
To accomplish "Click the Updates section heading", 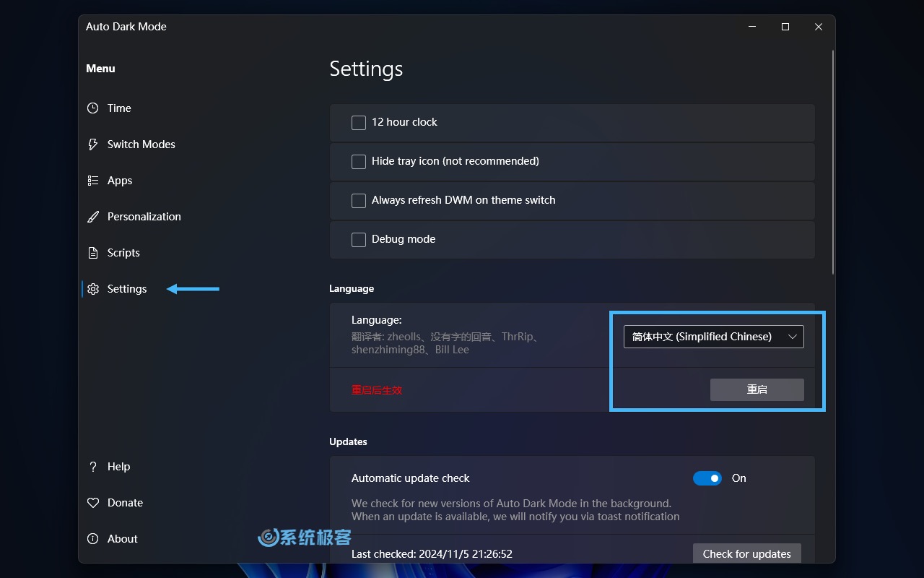I will tap(348, 441).
